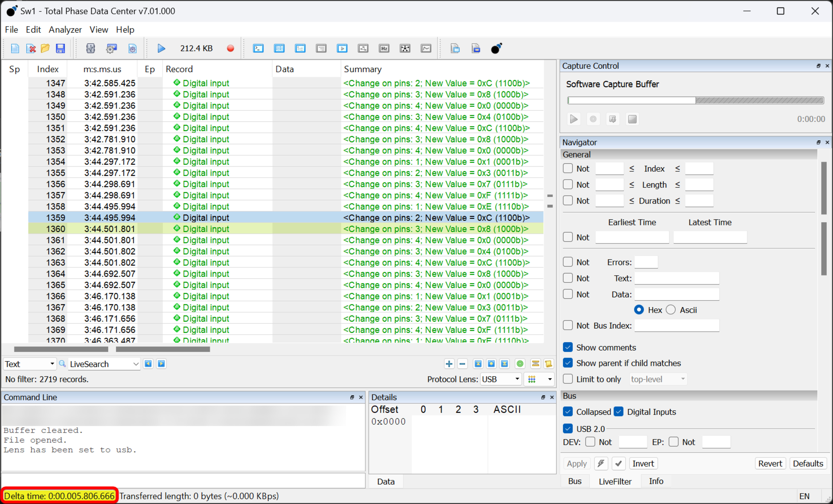Disable the Digital Inputs bus checkbox
The width and height of the screenshot is (833, 504).
click(619, 412)
